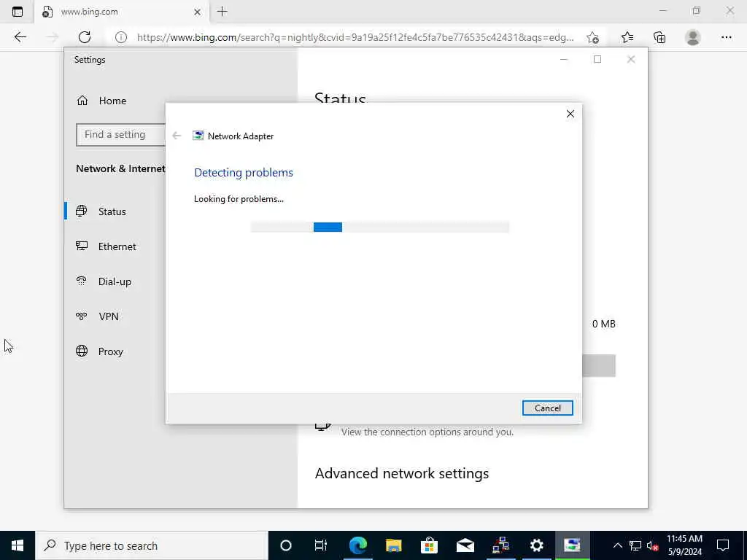747x560 pixels.
Task: Click the Looking for problems progress bar
Action: [x=379, y=227]
